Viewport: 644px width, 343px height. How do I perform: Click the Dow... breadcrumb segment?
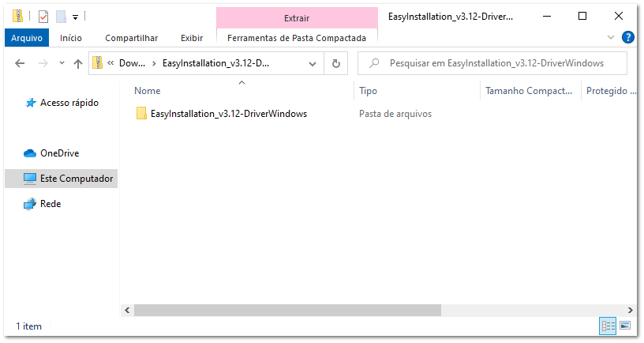tap(132, 63)
